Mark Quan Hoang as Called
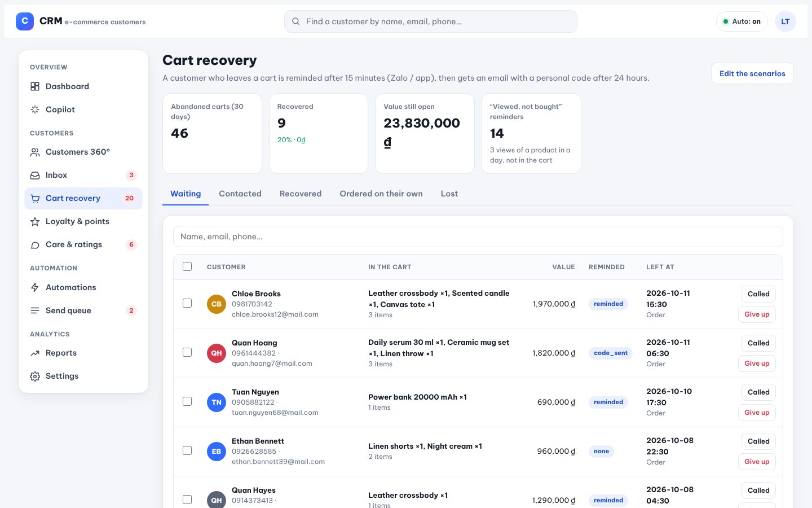Image resolution: width=812 pixels, height=508 pixels. 758,343
